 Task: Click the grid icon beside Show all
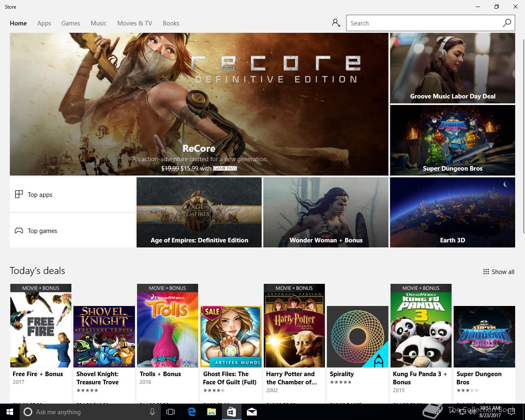coord(486,272)
